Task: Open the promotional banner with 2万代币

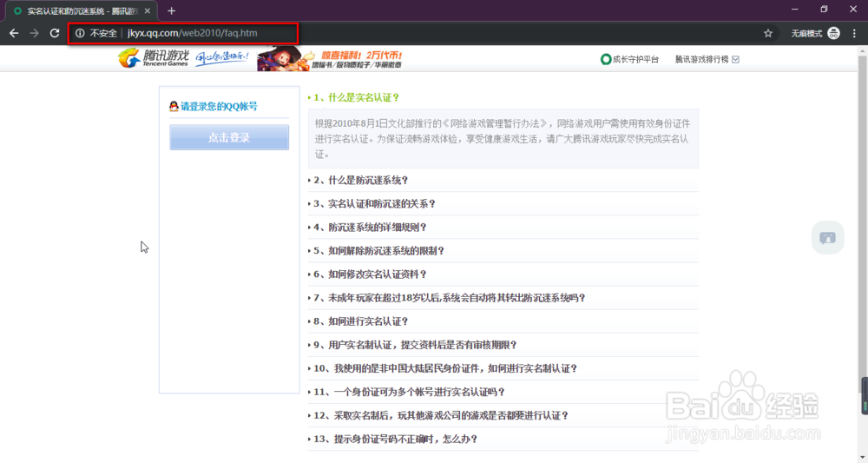Action: point(330,59)
